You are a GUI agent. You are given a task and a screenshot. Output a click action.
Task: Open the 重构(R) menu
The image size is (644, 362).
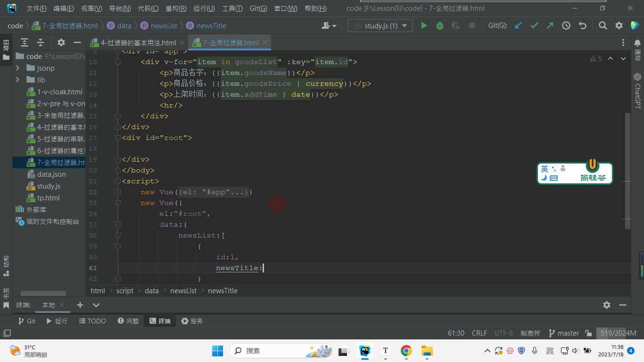click(x=176, y=8)
